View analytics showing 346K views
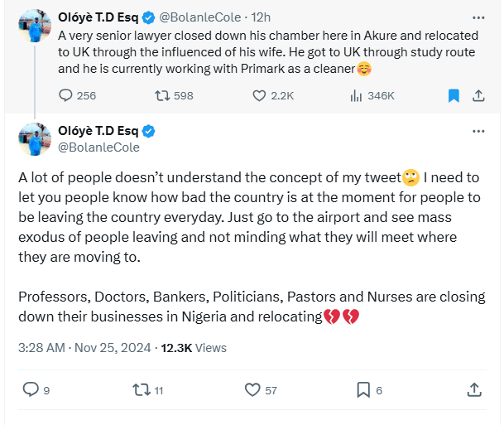This screenshot has height=425, width=504. click(x=356, y=96)
